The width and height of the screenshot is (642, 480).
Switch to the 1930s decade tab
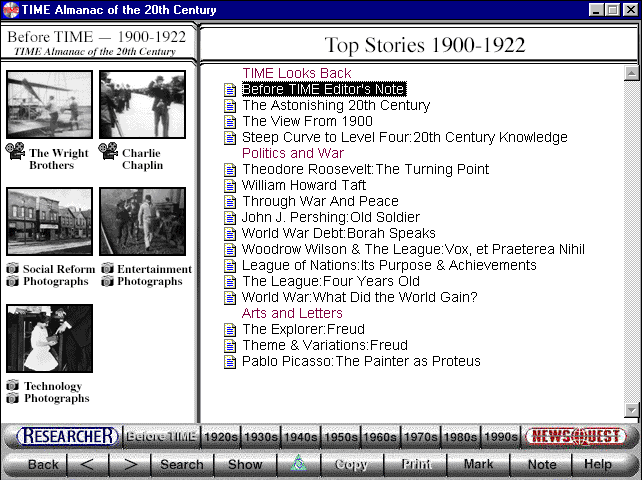[261, 437]
